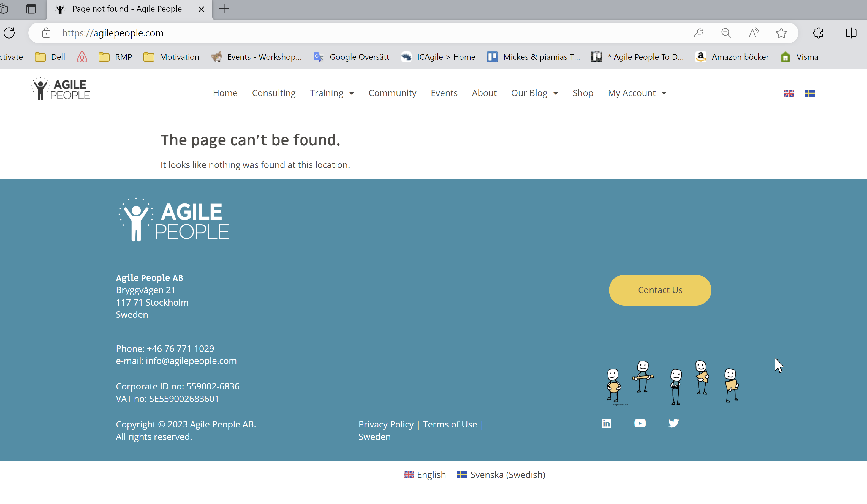Open the Terms of Use link

[x=450, y=424]
